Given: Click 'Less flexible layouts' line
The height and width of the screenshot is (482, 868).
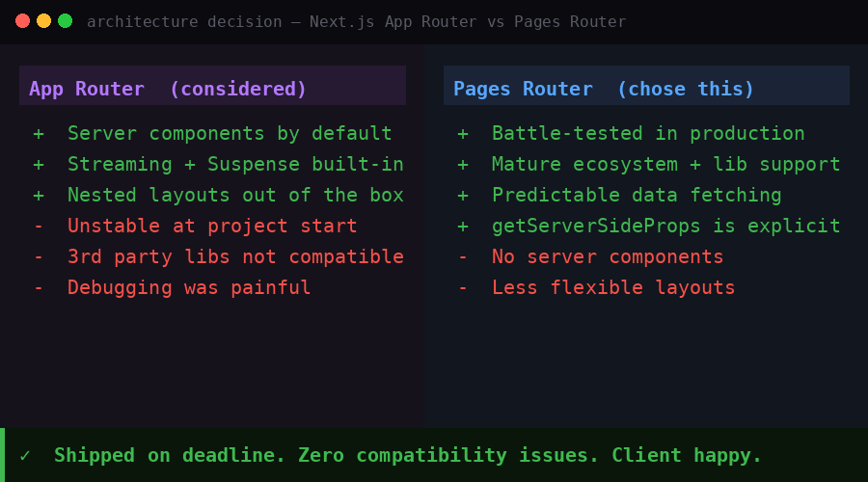Looking at the screenshot, I should click(x=613, y=288).
